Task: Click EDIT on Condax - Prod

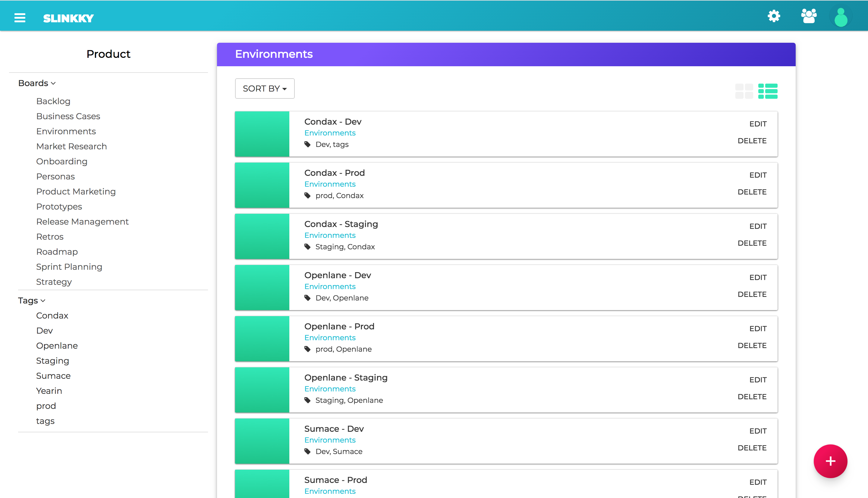Action: tap(758, 175)
